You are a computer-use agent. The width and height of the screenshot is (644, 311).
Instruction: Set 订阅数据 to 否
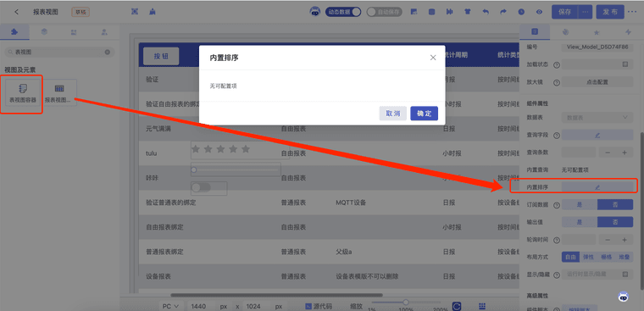(615, 204)
